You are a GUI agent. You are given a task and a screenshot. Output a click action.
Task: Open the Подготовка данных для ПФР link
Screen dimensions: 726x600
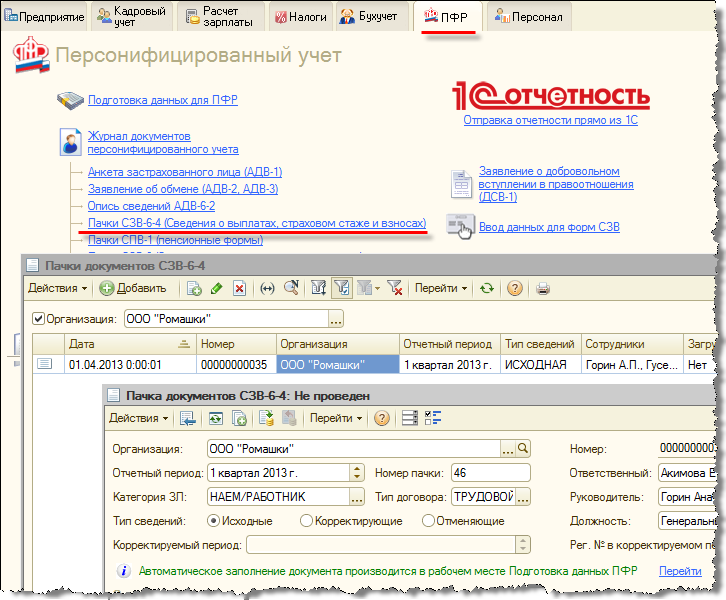(x=163, y=100)
